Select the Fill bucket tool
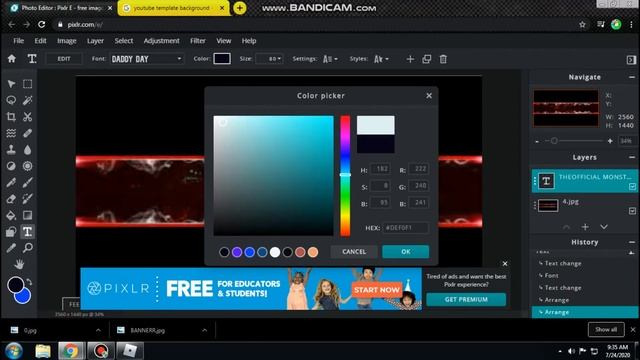Viewport: 640px width, 360px height. click(11, 215)
